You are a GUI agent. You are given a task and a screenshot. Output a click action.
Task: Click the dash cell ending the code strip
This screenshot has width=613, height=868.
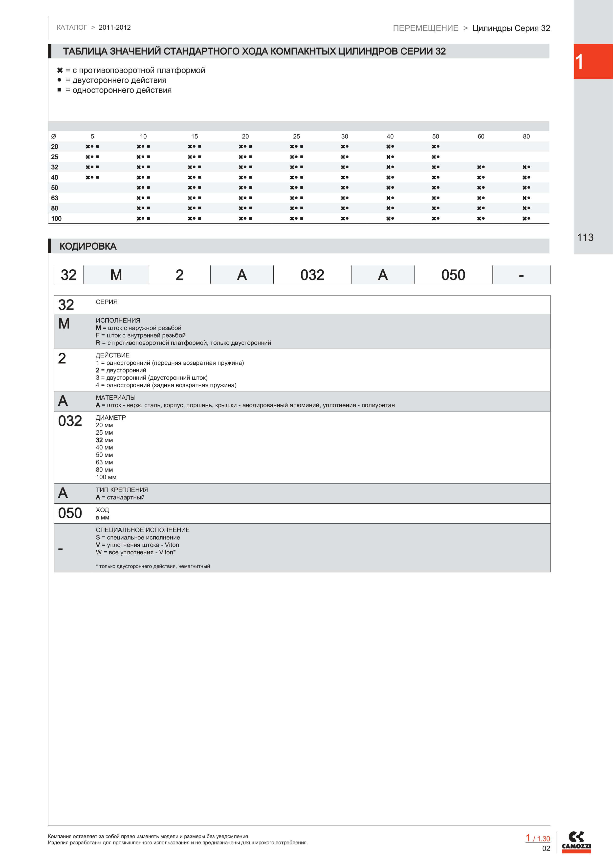pos(521,275)
